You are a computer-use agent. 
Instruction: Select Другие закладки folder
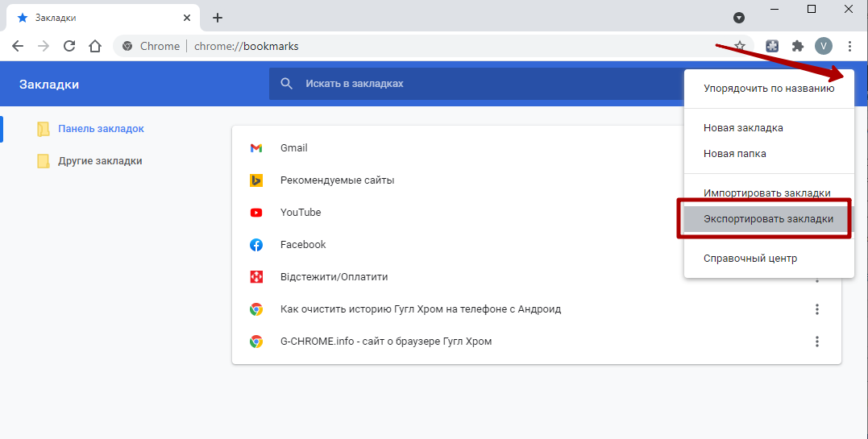[x=100, y=161]
